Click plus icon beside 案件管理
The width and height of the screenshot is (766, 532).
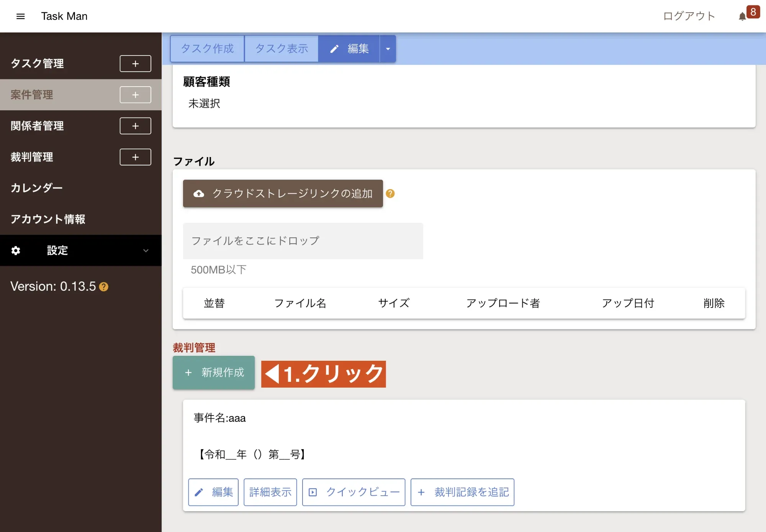click(x=135, y=95)
